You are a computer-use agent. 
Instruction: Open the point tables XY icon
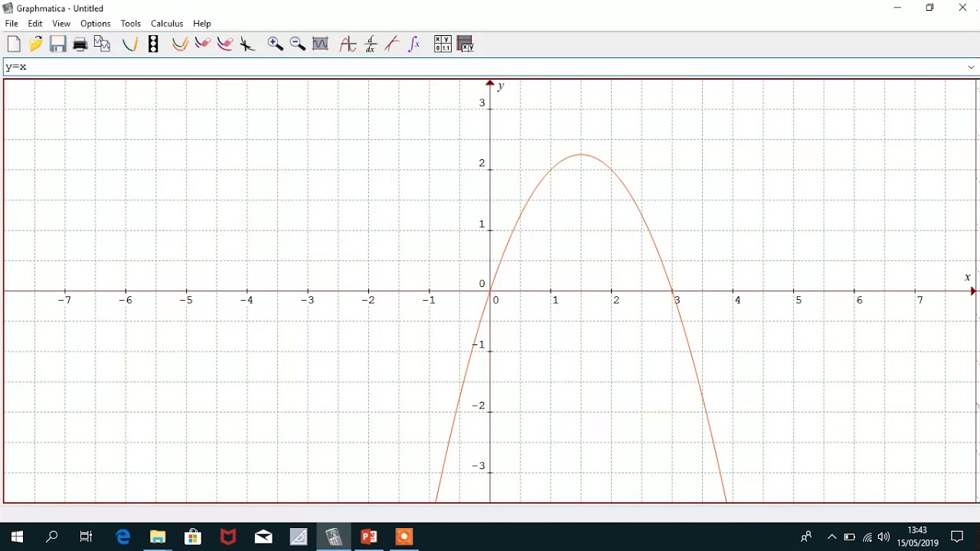coord(443,44)
